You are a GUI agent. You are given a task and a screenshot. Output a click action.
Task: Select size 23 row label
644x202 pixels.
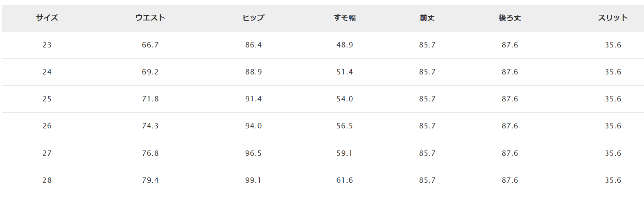point(47,45)
